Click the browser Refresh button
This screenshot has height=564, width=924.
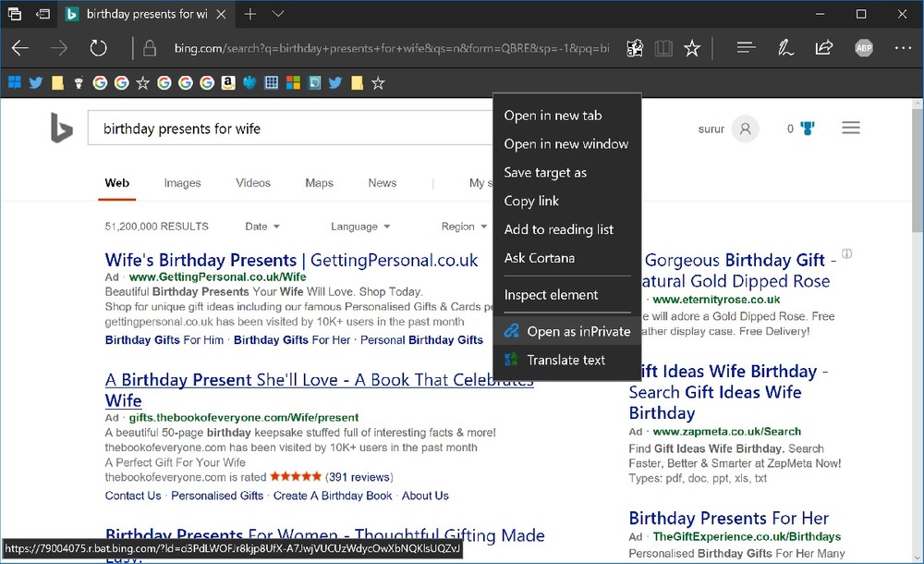pyautogui.click(x=98, y=48)
